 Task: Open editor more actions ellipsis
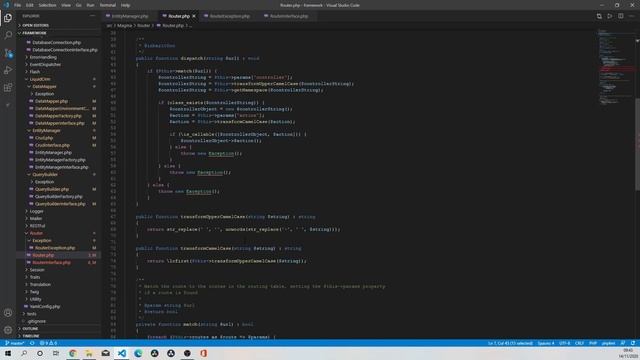[631, 16]
